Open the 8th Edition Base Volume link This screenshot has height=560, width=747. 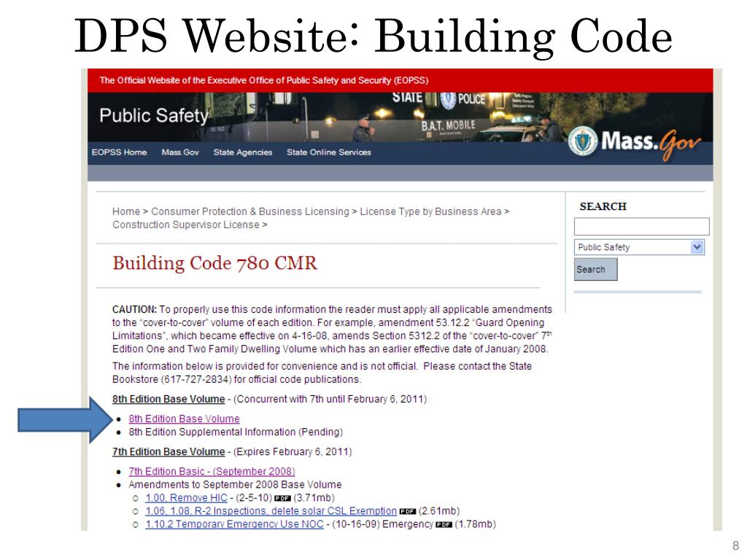(x=182, y=419)
